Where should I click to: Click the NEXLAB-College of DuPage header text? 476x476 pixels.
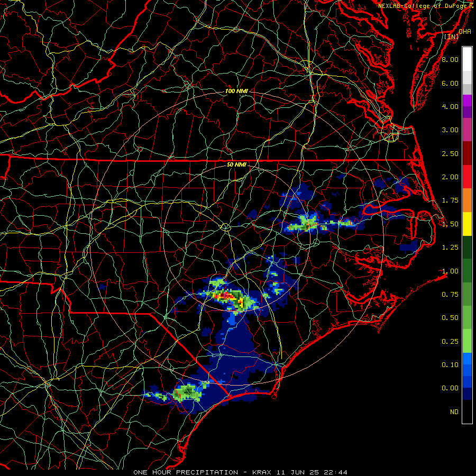click(x=426, y=6)
